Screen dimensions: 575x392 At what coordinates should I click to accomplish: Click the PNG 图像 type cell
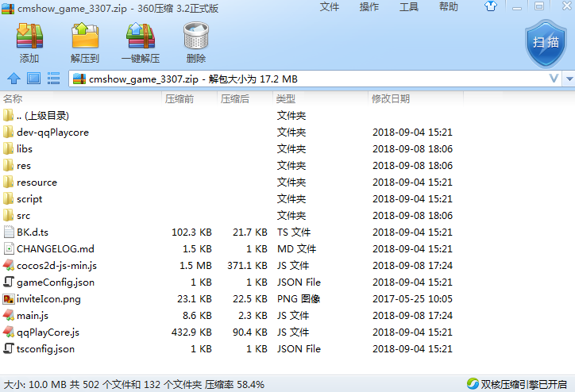click(299, 299)
